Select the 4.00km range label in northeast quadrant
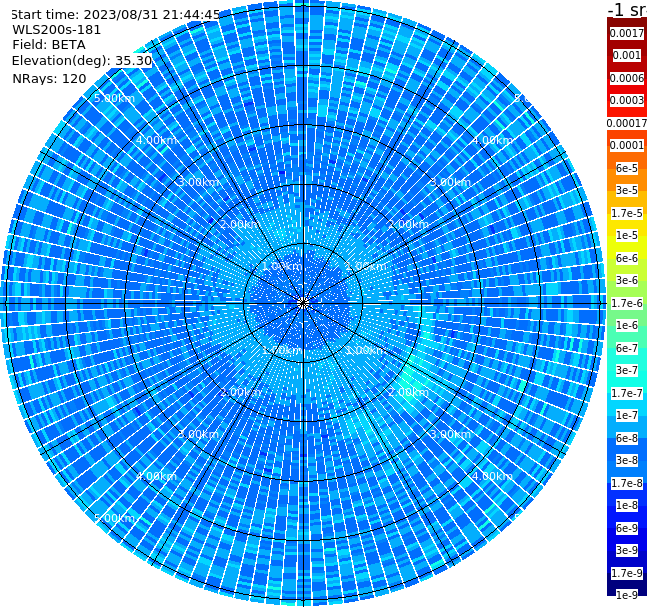 click(493, 140)
